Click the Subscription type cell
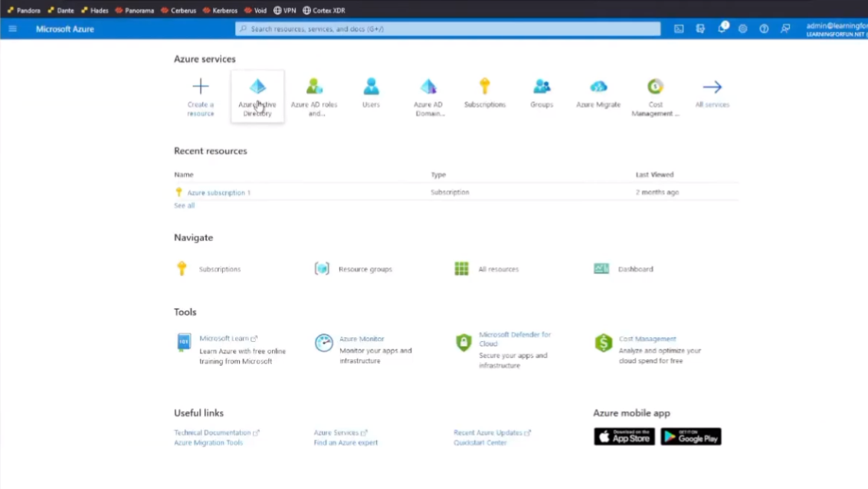The height and width of the screenshot is (489, 868). click(450, 192)
